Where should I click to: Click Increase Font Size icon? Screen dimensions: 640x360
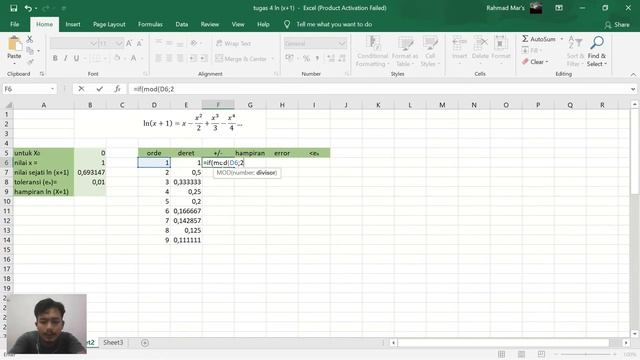[129, 43]
